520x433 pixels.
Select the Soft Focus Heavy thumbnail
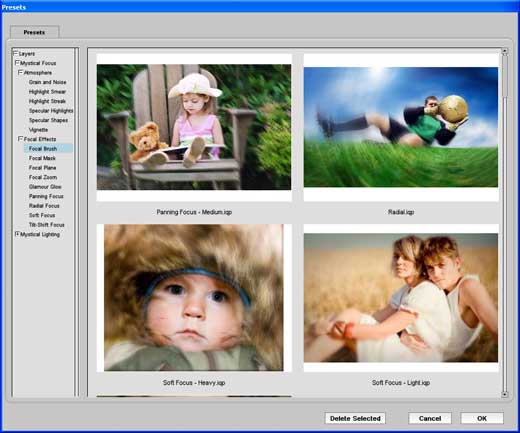[x=194, y=298]
